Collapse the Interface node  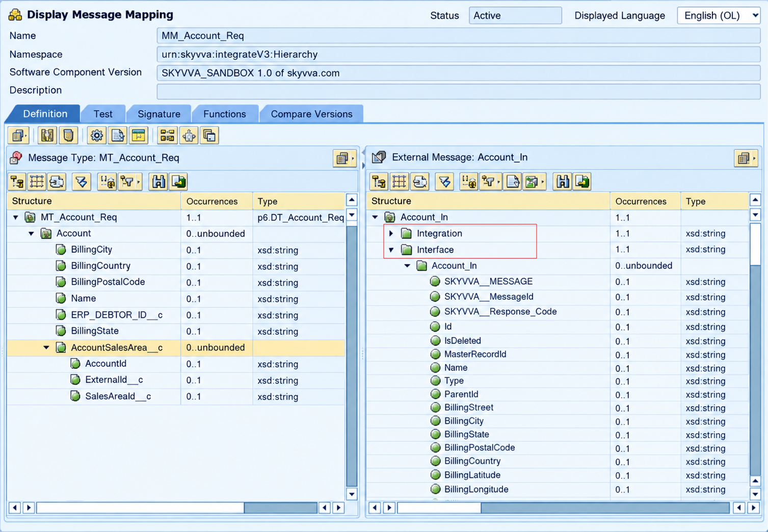[x=391, y=250]
